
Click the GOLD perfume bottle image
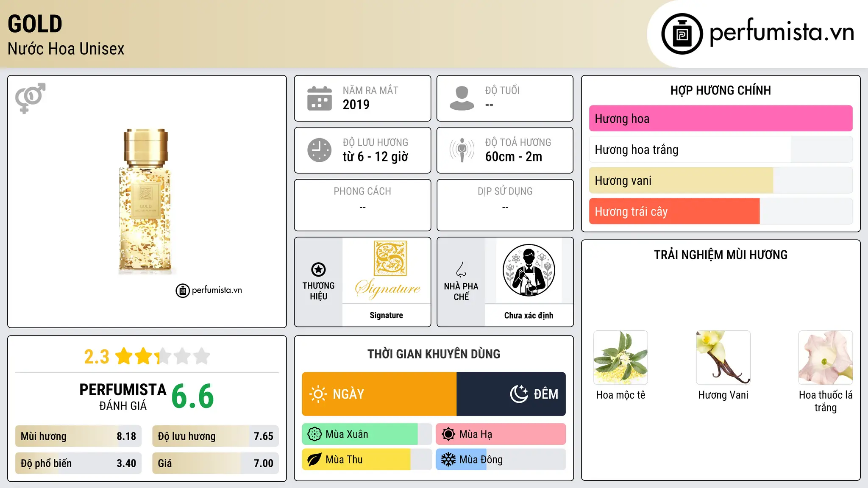(x=145, y=201)
